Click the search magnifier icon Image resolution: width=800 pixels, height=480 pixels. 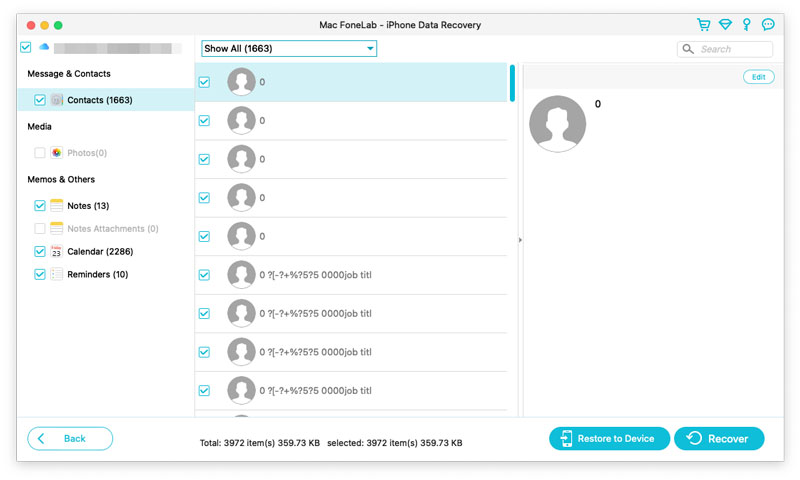[x=688, y=49]
